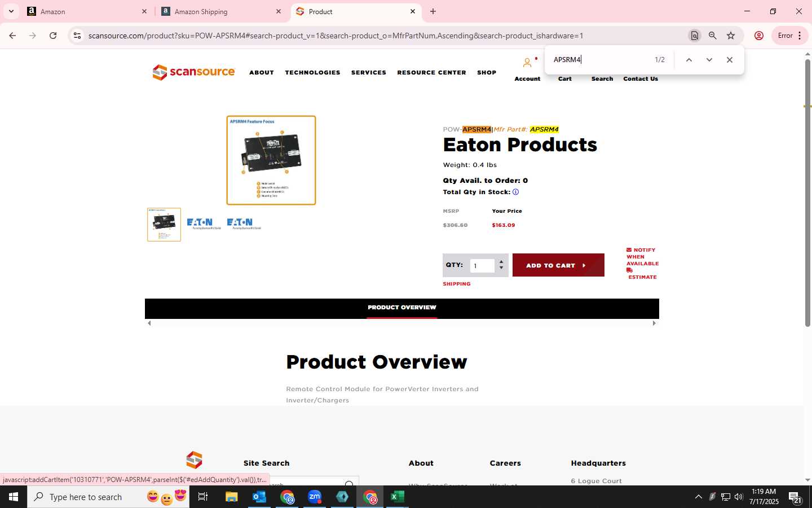
Task: Click right scroll arrow under tab bar
Action: (x=654, y=323)
